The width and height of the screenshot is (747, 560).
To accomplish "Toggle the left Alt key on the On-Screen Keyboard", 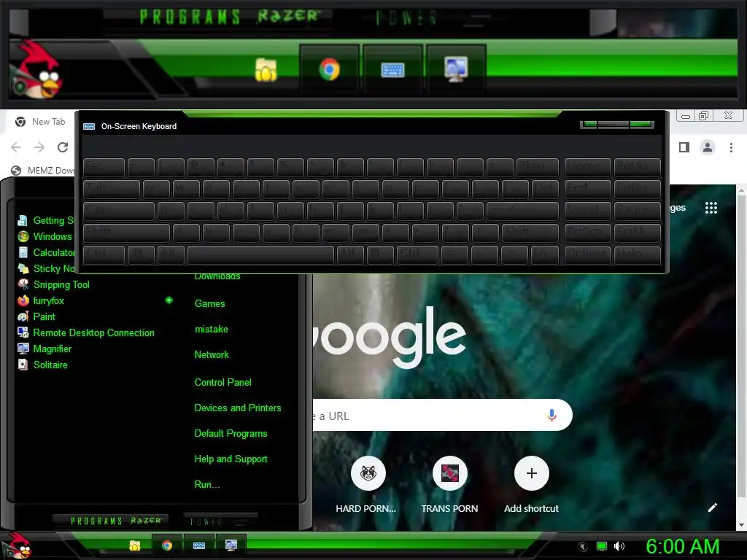I will point(171,254).
